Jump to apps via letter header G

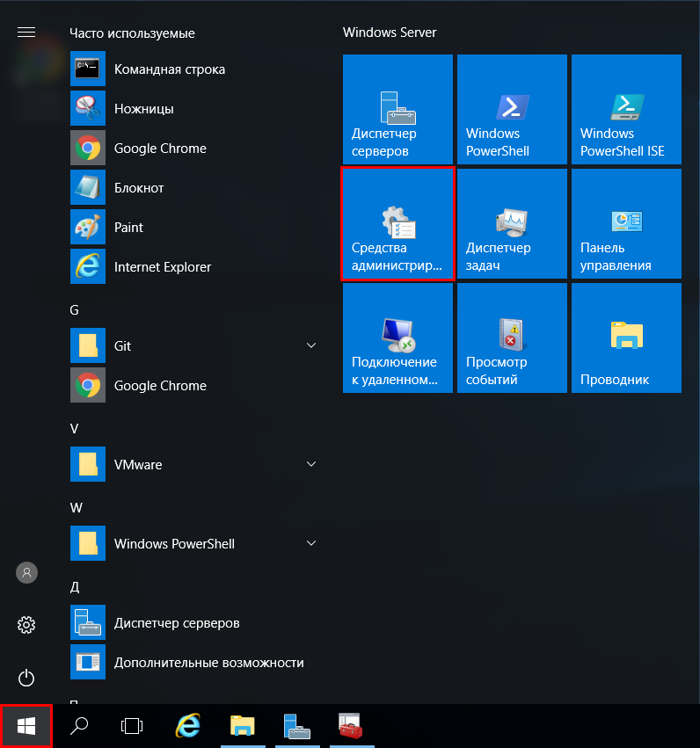coord(75,309)
